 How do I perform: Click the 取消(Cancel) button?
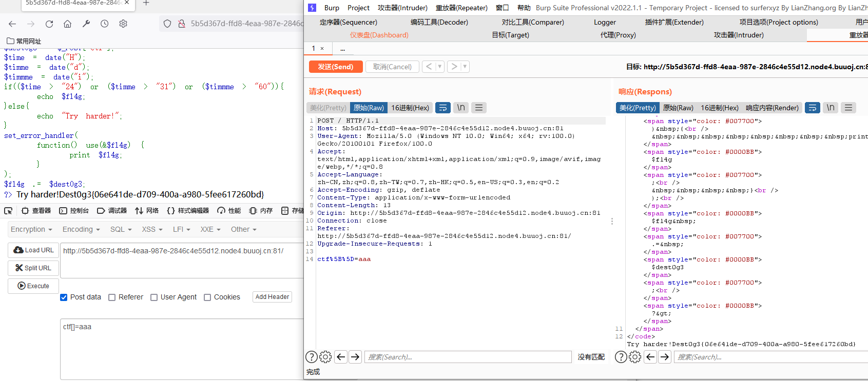[392, 67]
